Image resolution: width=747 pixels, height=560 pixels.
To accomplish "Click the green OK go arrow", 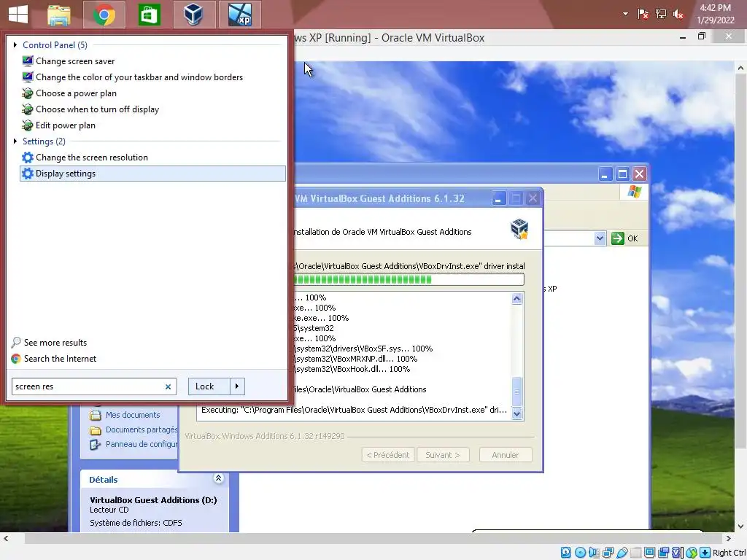I will [x=617, y=238].
